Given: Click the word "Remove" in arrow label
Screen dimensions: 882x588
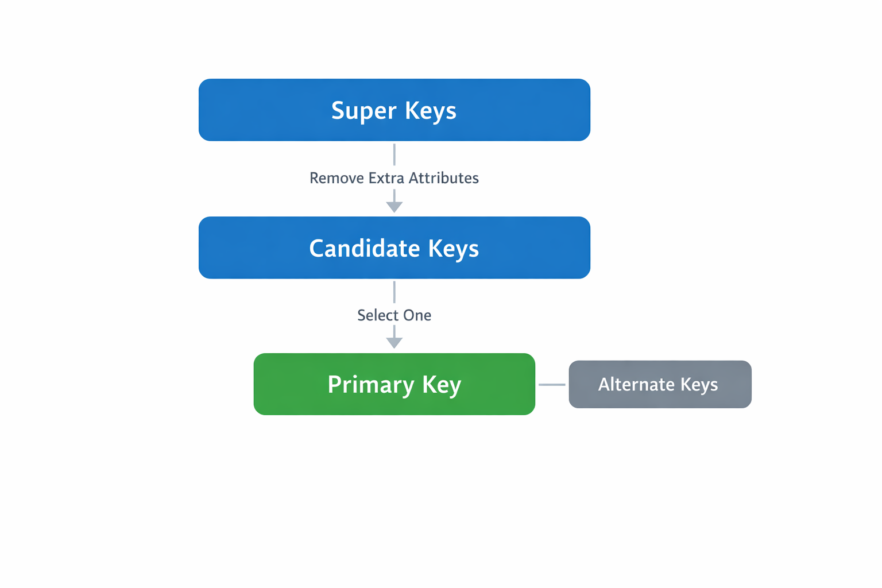Looking at the screenshot, I should click(x=336, y=178).
